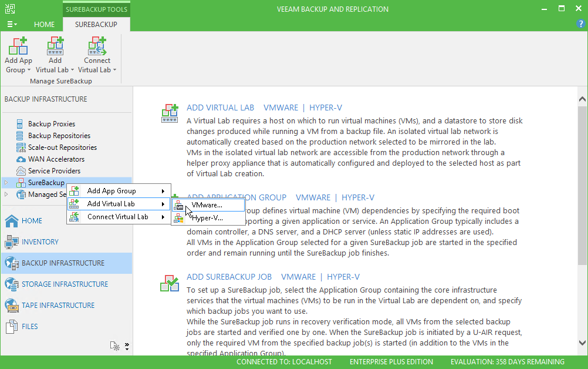The width and height of the screenshot is (588, 369).
Task: Click the vertical scrollbar down arrow
Action: pos(582,343)
